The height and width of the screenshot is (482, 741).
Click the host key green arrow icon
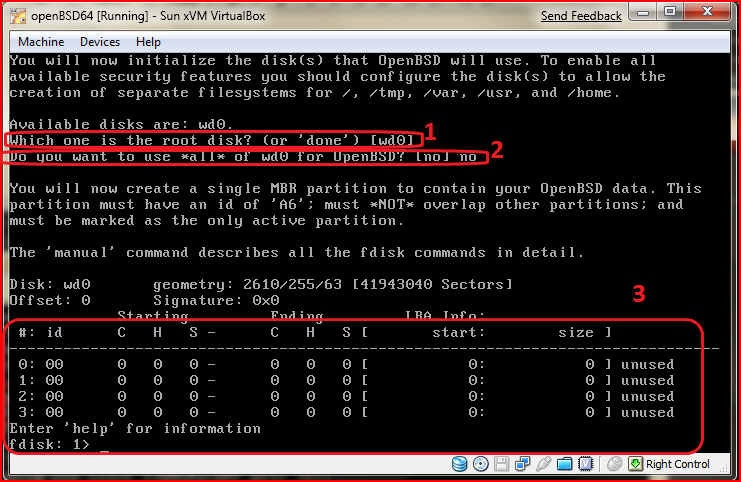(635, 464)
